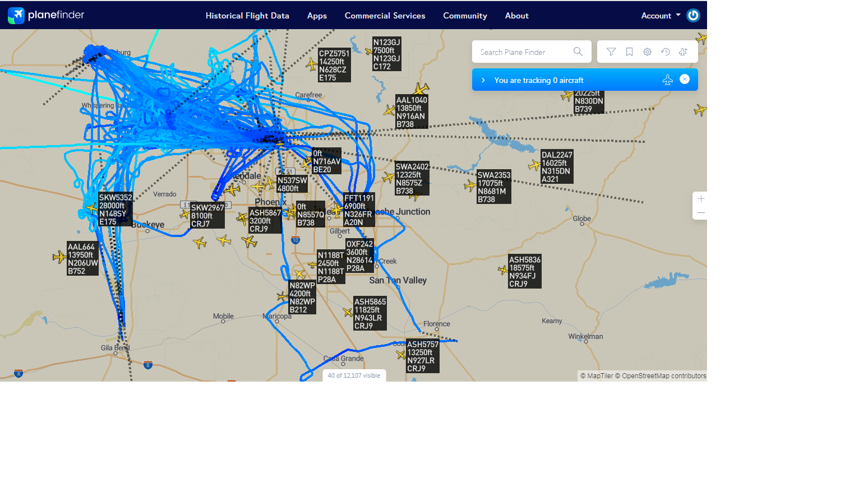Click the N8557Q B738 flight label
Screen dimensions: 868x483
[311, 215]
